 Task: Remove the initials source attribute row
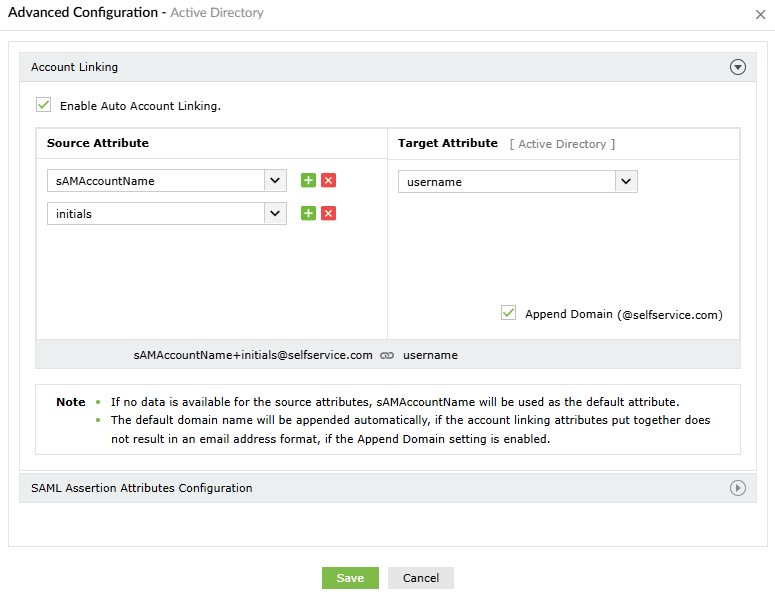click(x=328, y=213)
